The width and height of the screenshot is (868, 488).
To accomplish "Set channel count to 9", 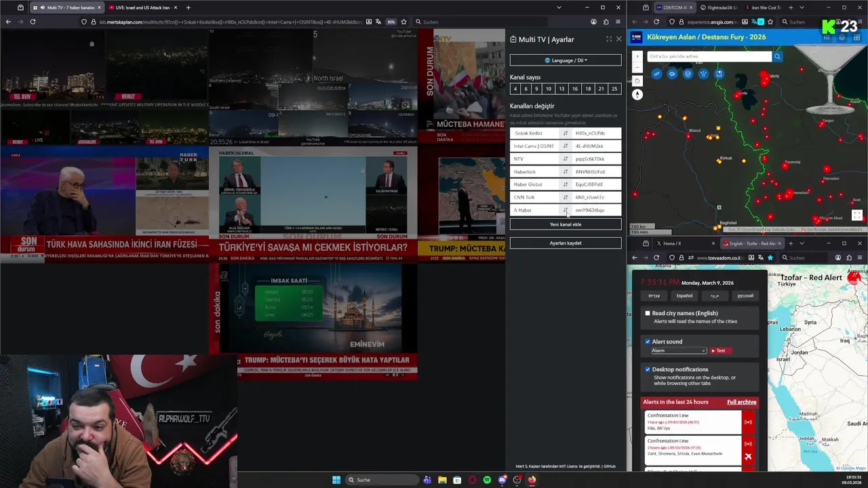I will (536, 89).
